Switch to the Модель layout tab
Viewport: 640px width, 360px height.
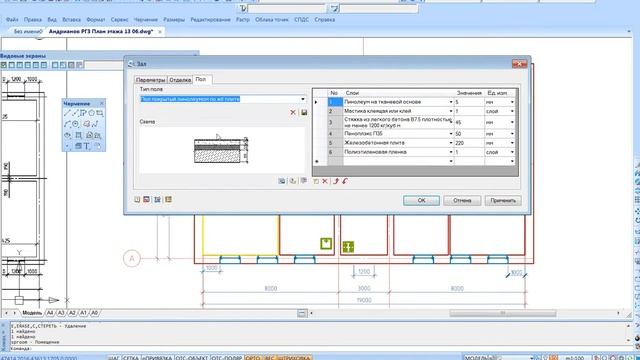pos(32,313)
